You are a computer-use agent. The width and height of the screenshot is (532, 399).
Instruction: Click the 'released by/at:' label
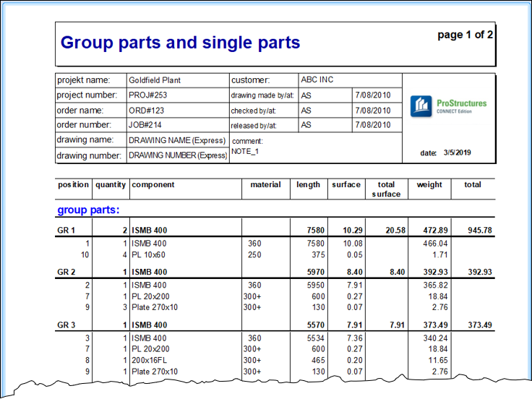tap(254, 126)
